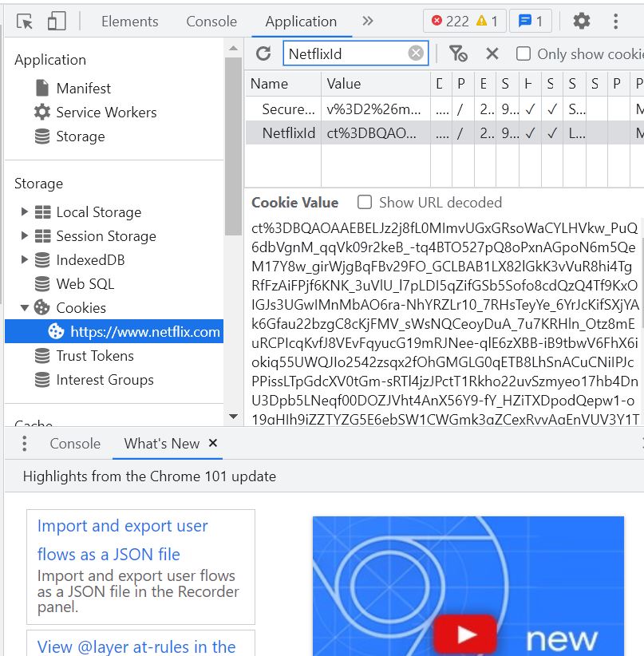Switch to the Elements tab
Screen dimensions: 644x656
click(132, 22)
